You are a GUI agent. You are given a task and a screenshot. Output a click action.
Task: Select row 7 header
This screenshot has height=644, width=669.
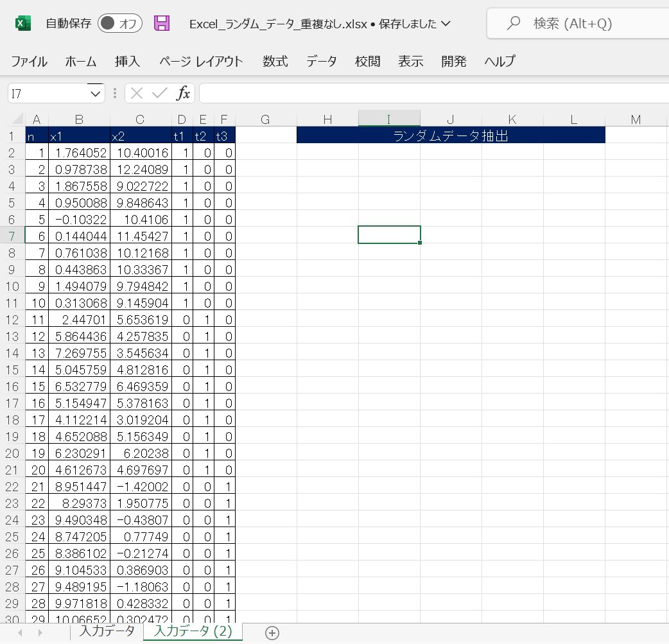12,236
